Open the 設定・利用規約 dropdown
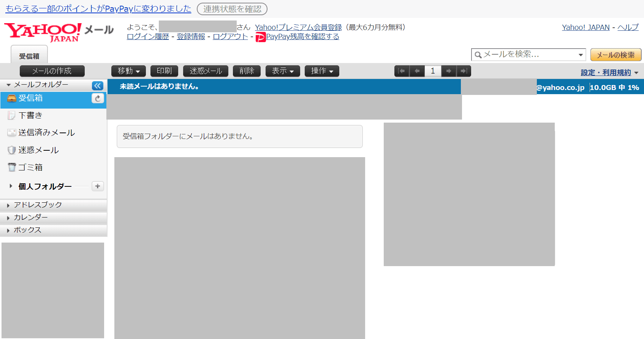 tap(609, 73)
